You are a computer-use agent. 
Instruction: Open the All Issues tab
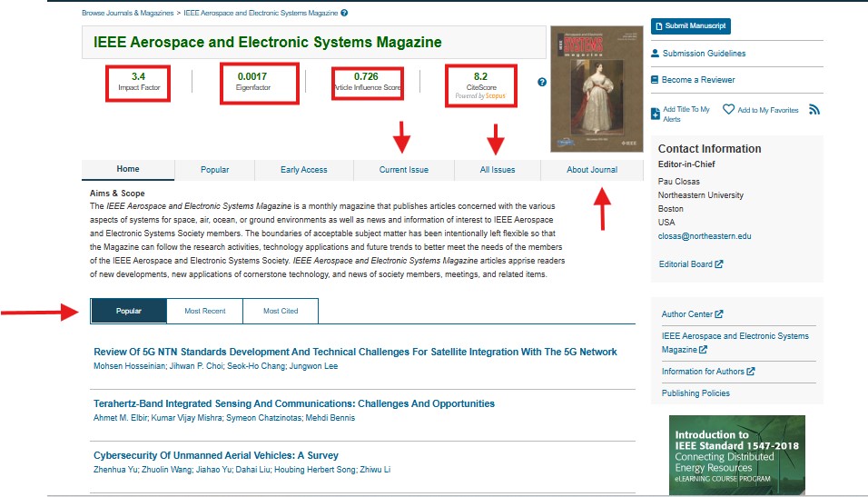[498, 170]
